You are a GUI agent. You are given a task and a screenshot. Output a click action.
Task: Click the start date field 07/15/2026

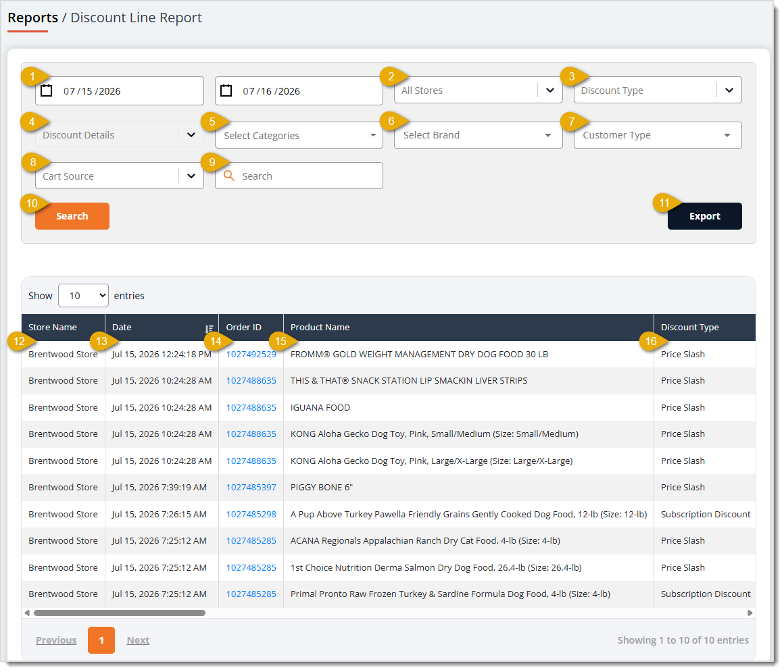tap(119, 91)
